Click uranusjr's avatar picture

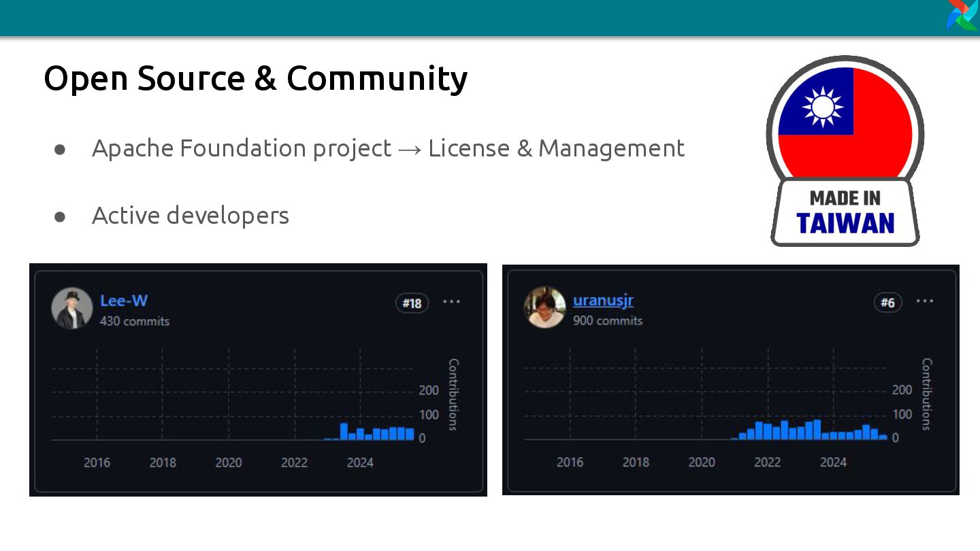pyautogui.click(x=544, y=307)
